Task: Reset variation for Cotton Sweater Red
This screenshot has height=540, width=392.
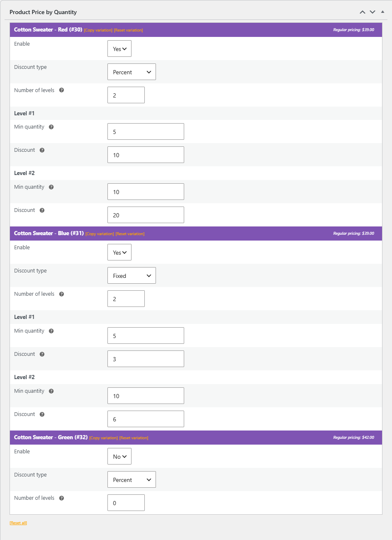Action: 129,30
